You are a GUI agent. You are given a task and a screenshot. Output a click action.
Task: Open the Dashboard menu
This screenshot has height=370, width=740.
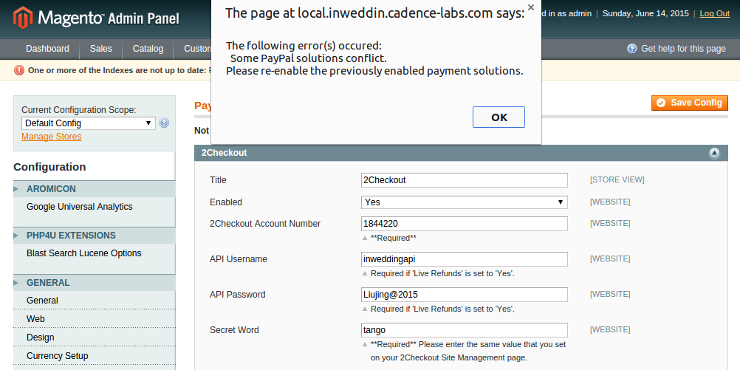click(x=47, y=49)
